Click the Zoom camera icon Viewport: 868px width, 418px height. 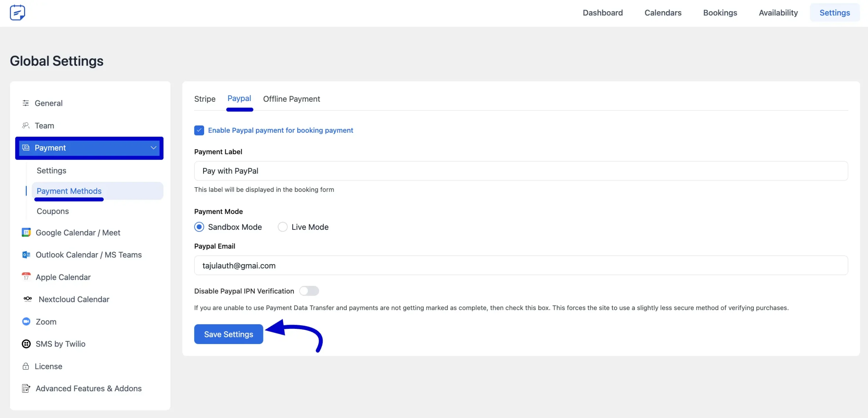click(26, 321)
